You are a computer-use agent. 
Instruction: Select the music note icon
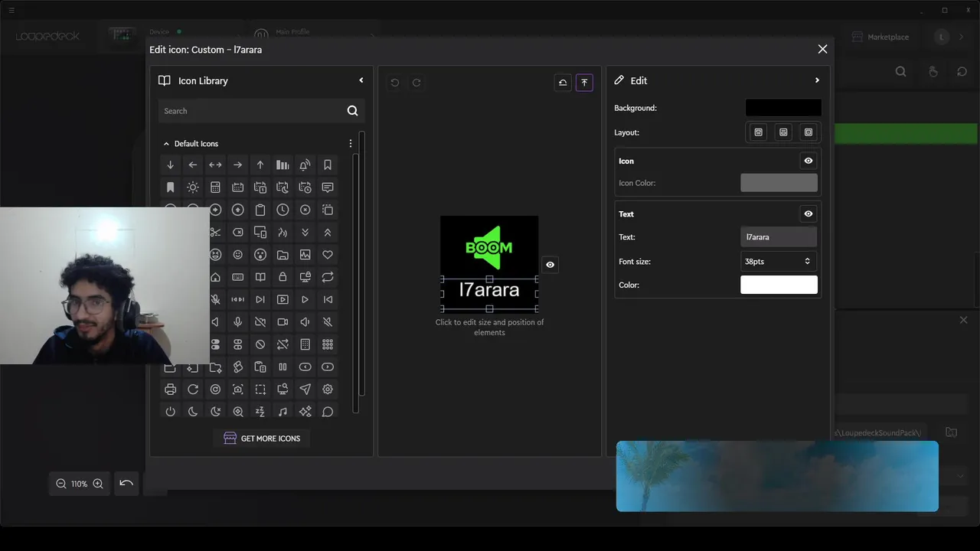[x=283, y=412]
